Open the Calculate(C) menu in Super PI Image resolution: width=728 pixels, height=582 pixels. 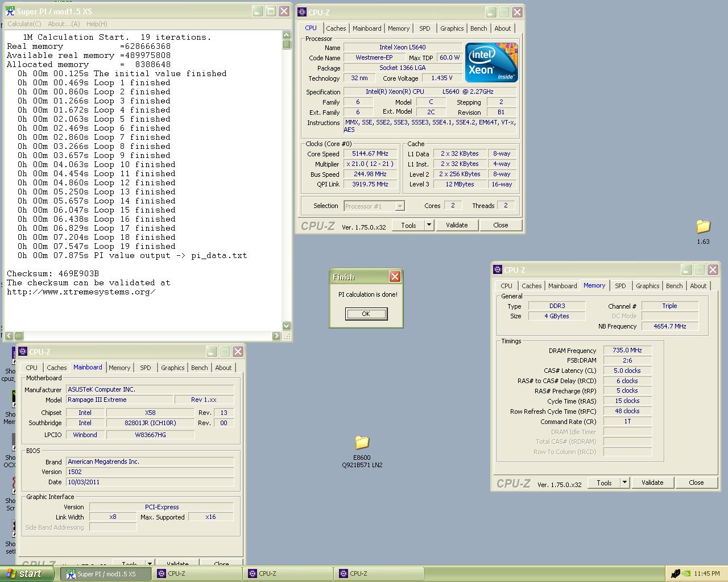point(24,24)
